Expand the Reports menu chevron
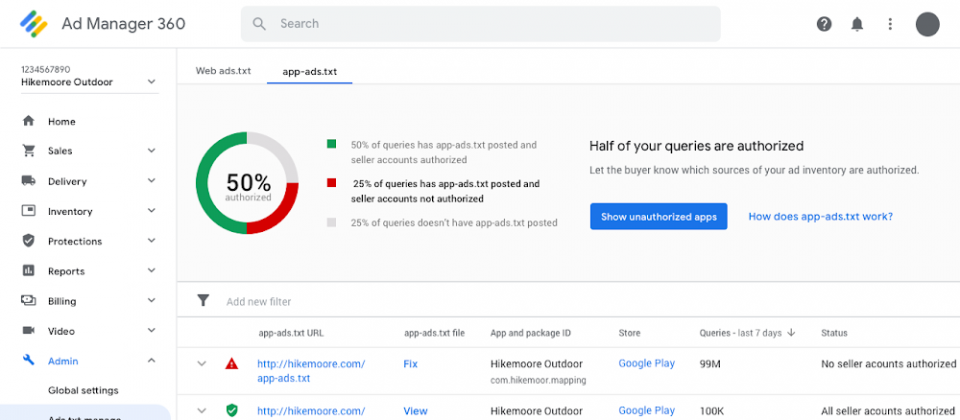Viewport: 960px width, 420px height. tap(151, 271)
